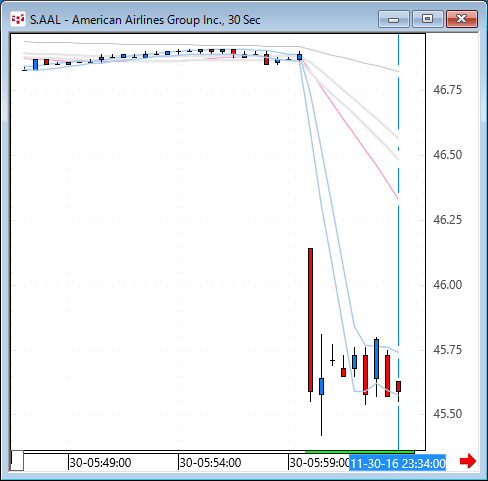Image resolution: width=488 pixels, height=481 pixels.
Task: Minimize the chart window
Action: click(394, 19)
